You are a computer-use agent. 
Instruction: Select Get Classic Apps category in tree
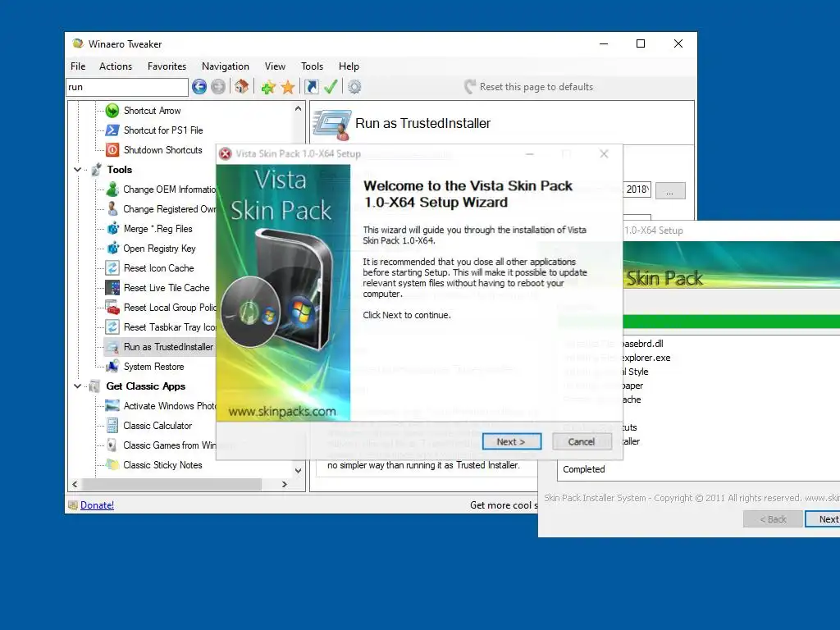[x=146, y=386]
